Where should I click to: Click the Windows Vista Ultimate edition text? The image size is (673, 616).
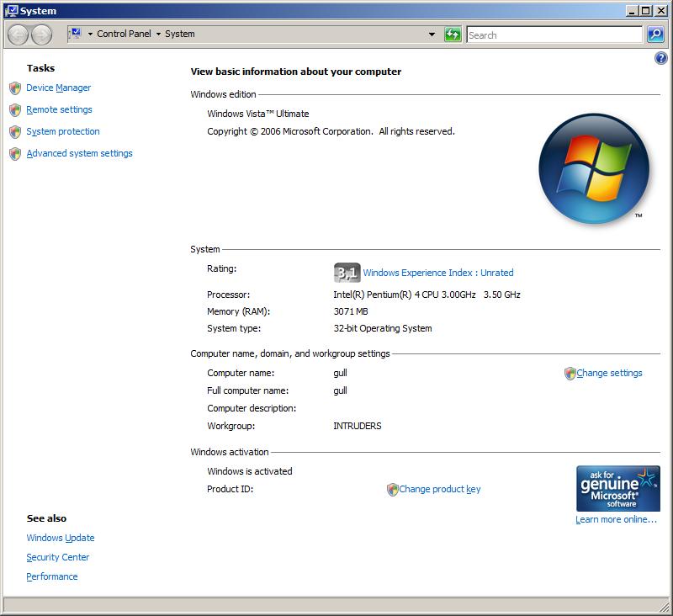click(x=258, y=114)
